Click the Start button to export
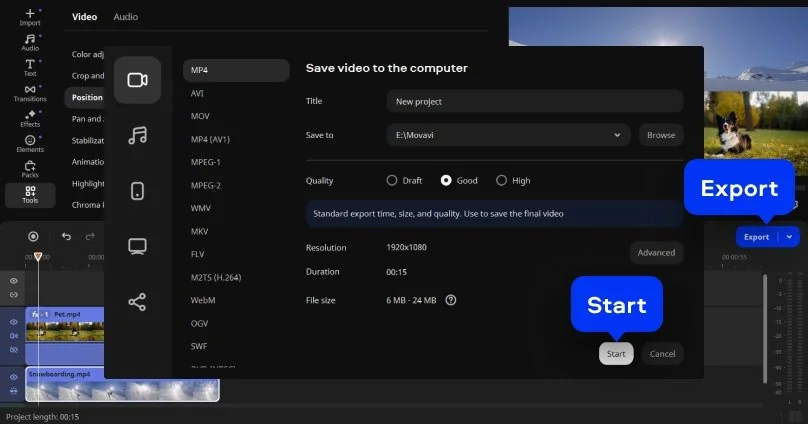This screenshot has height=424, width=808. click(x=616, y=353)
